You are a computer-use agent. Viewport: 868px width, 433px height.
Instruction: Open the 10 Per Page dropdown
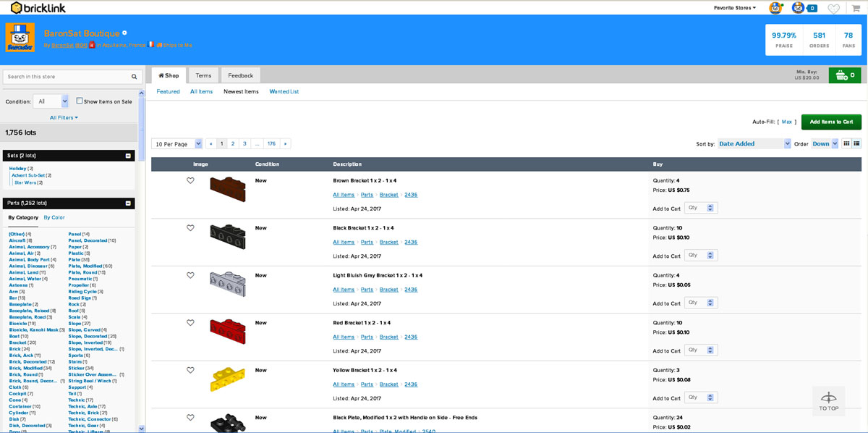point(176,144)
